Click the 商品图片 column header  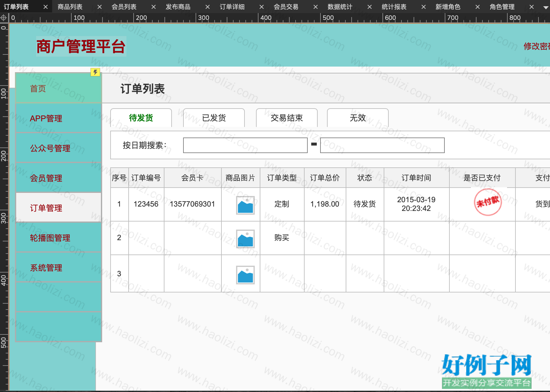click(240, 178)
